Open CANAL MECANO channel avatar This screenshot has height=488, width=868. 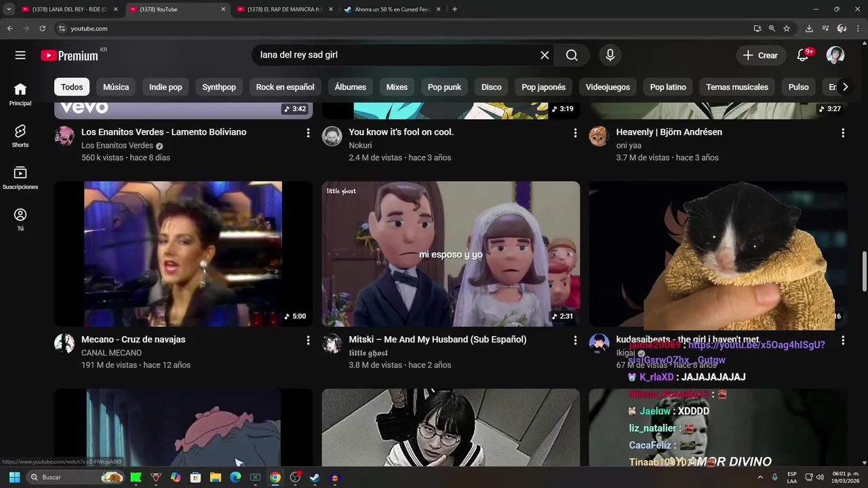tap(64, 344)
